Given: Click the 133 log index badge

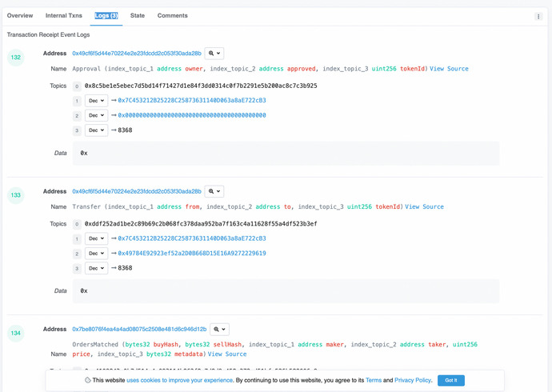Looking at the screenshot, I should click(x=17, y=195).
